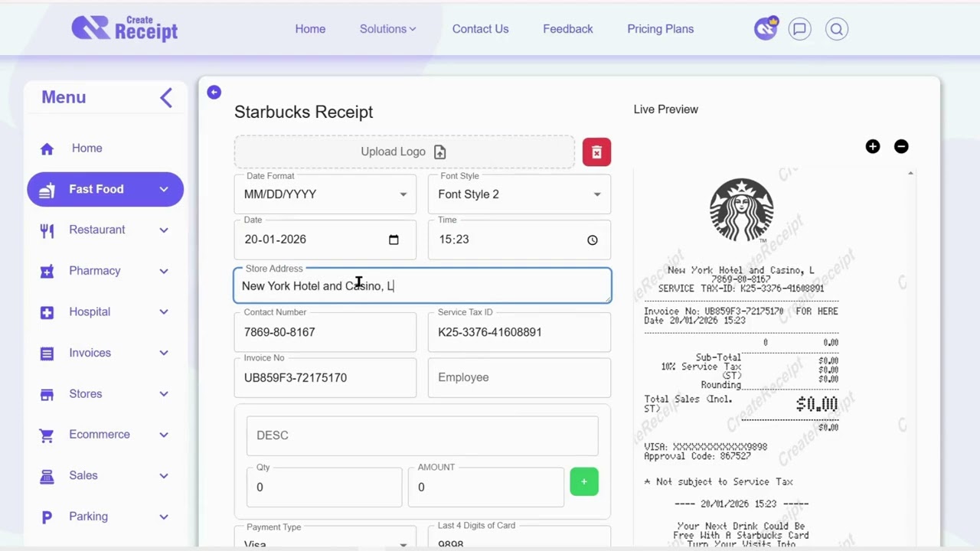Open the Solutions dropdown menu
Screen dimensions: 980x551
(x=387, y=29)
